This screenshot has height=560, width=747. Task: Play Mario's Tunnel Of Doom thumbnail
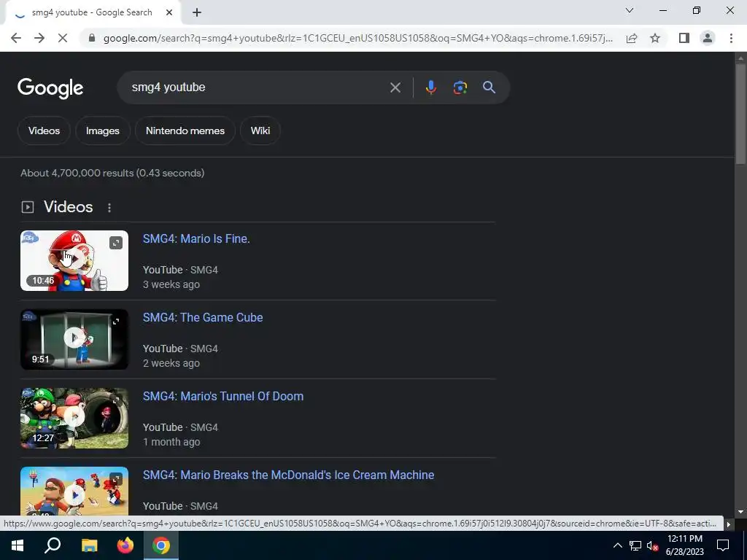click(74, 418)
